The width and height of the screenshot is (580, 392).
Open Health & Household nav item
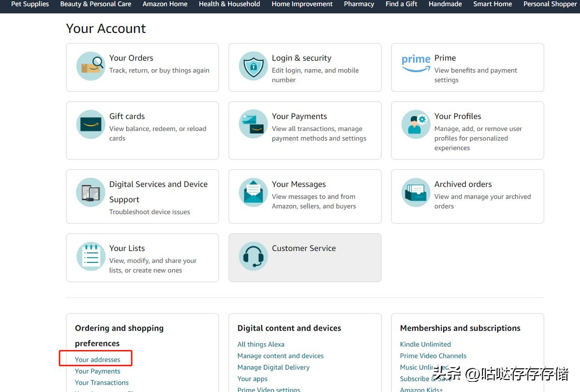point(230,4)
